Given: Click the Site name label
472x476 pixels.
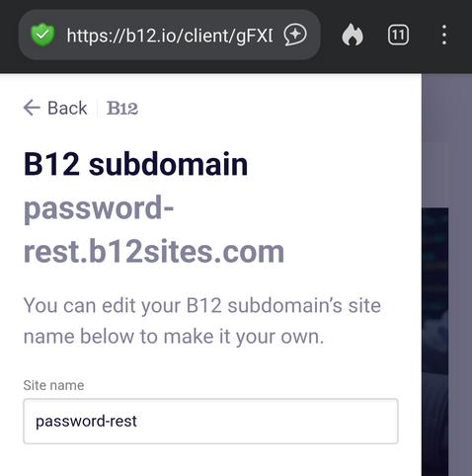Looking at the screenshot, I should click(x=53, y=385).
